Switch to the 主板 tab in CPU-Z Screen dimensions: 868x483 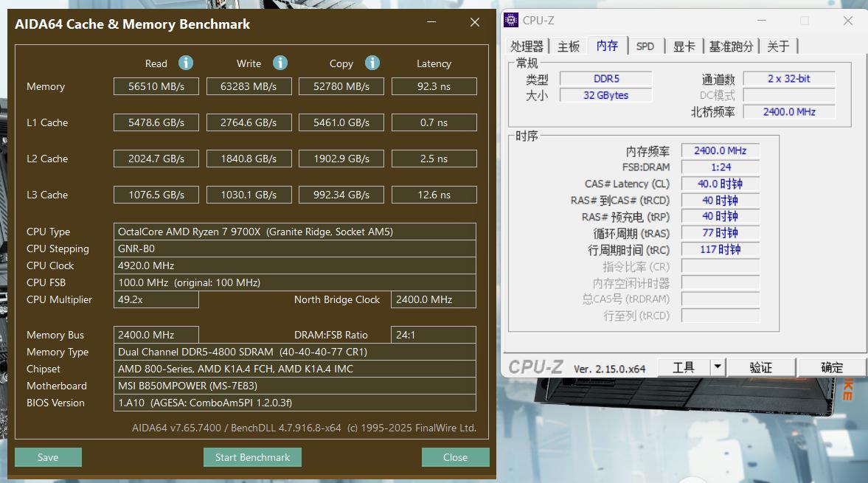(x=569, y=46)
